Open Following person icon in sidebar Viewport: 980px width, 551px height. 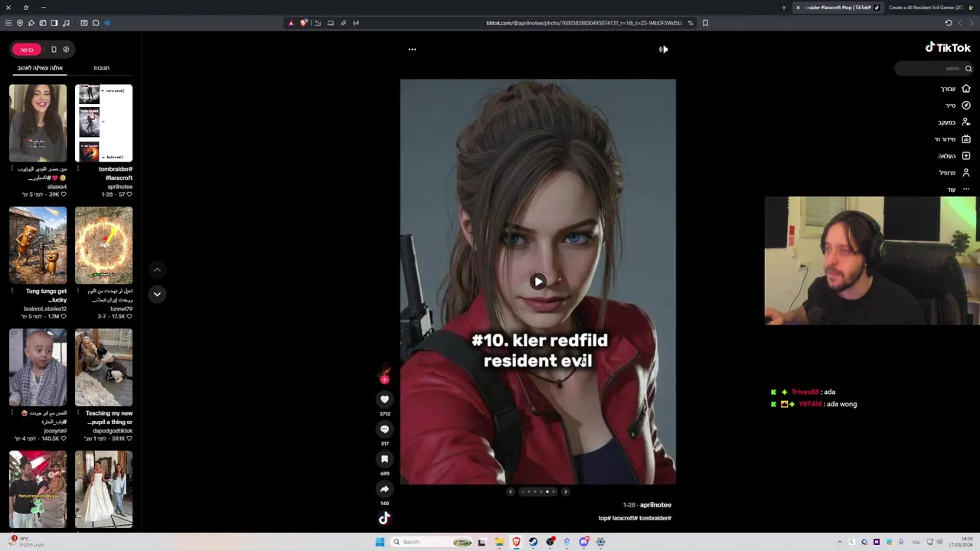966,122
